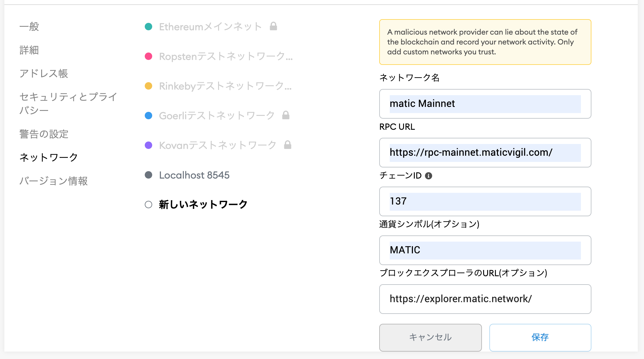Click the yellow dot for Rinkeby network
The image size is (644, 359).
pyautogui.click(x=148, y=86)
